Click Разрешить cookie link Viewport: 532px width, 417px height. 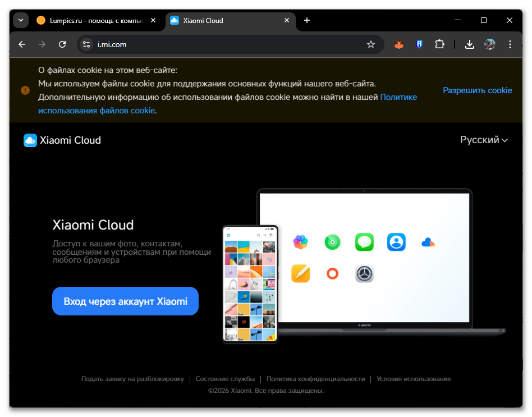click(478, 90)
